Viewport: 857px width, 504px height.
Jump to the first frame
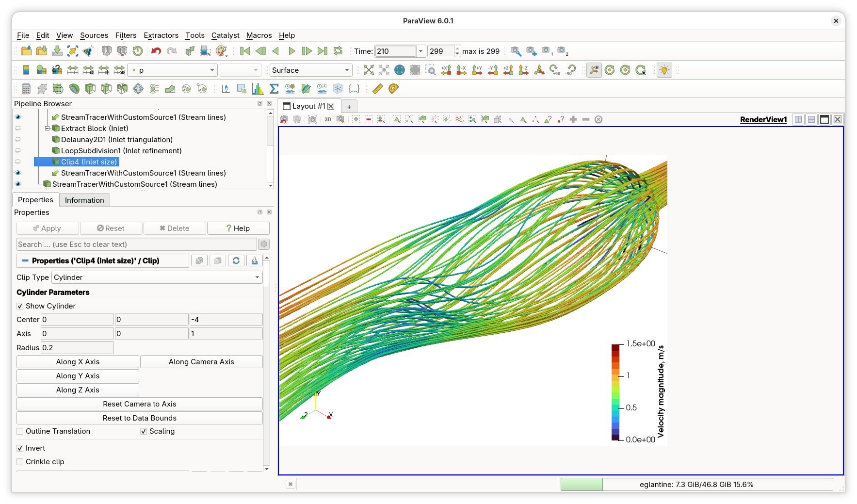click(x=245, y=51)
